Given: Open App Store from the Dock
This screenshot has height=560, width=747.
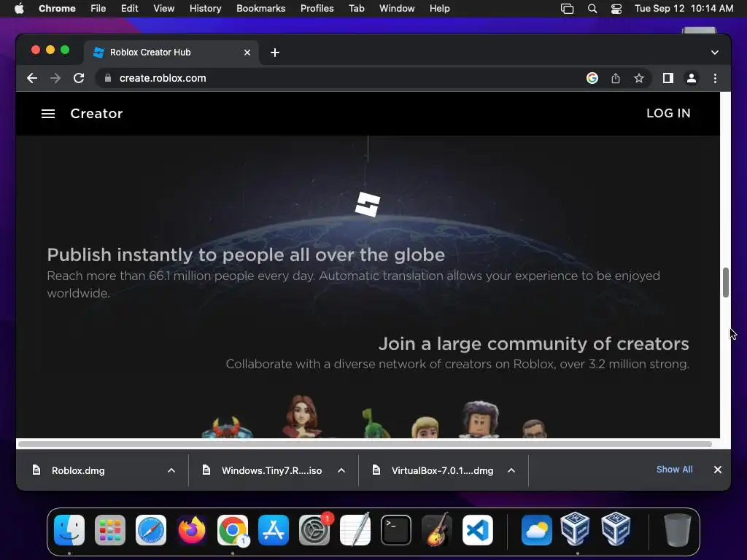Looking at the screenshot, I should coord(274,530).
